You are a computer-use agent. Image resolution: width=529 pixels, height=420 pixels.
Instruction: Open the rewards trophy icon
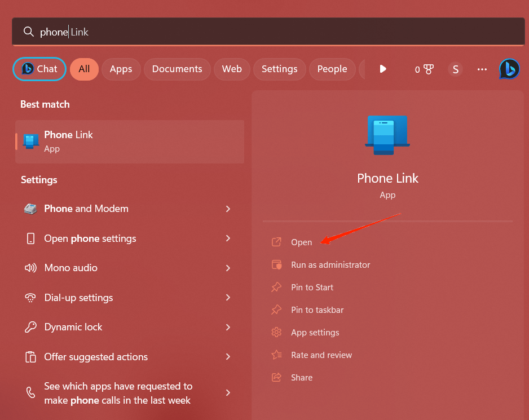tap(429, 69)
